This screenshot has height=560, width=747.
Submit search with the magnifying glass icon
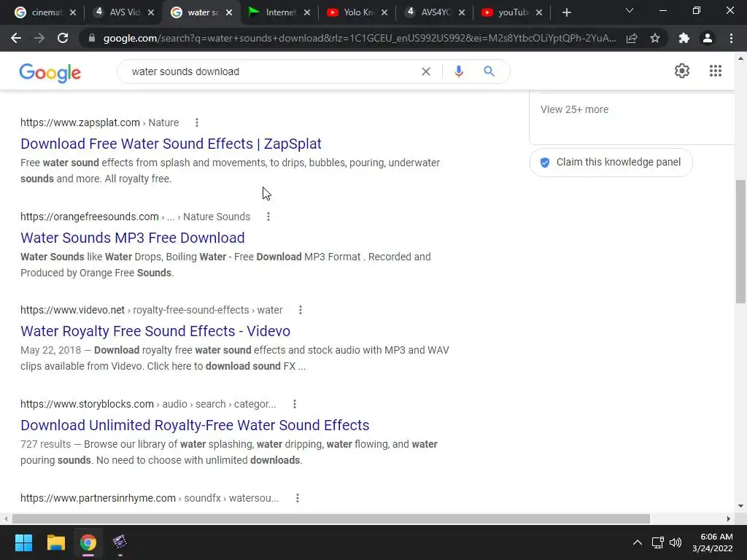(489, 71)
